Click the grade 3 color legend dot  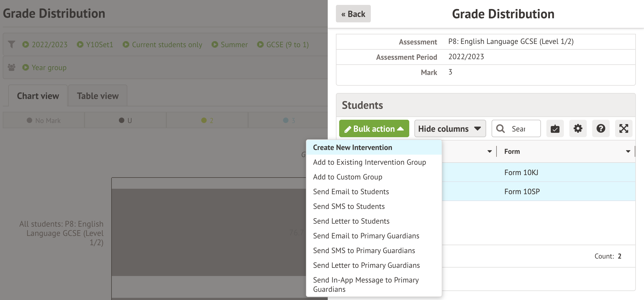tap(286, 120)
